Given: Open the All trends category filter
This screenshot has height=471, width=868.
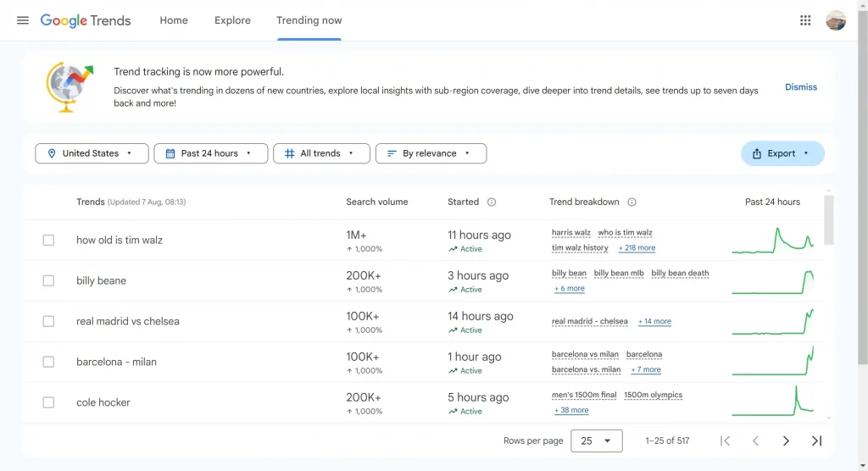Looking at the screenshot, I should coord(321,153).
